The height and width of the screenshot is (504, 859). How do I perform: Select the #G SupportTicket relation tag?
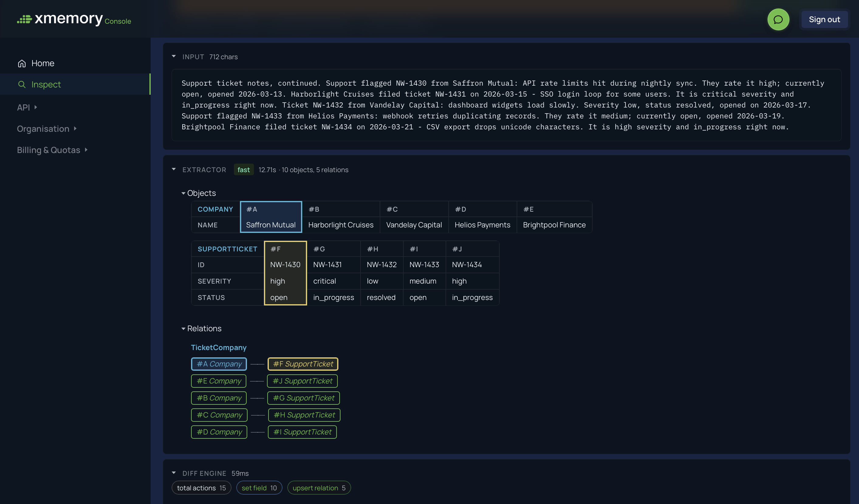[303, 398]
